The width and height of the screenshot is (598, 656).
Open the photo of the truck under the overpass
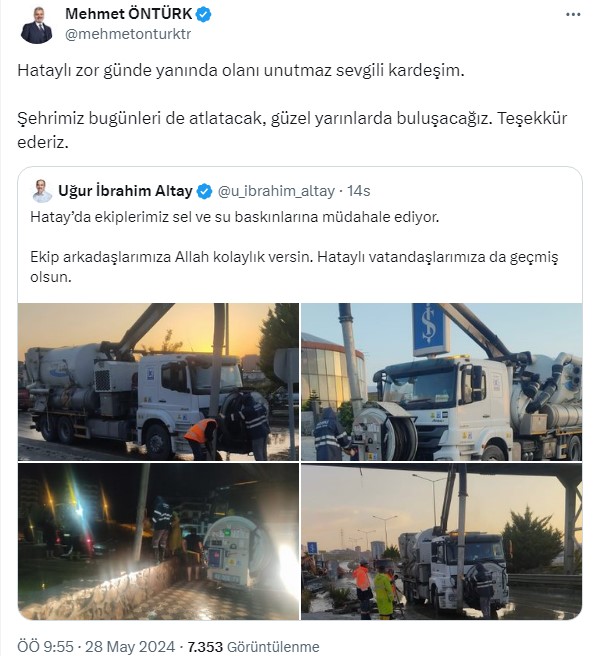point(441,541)
